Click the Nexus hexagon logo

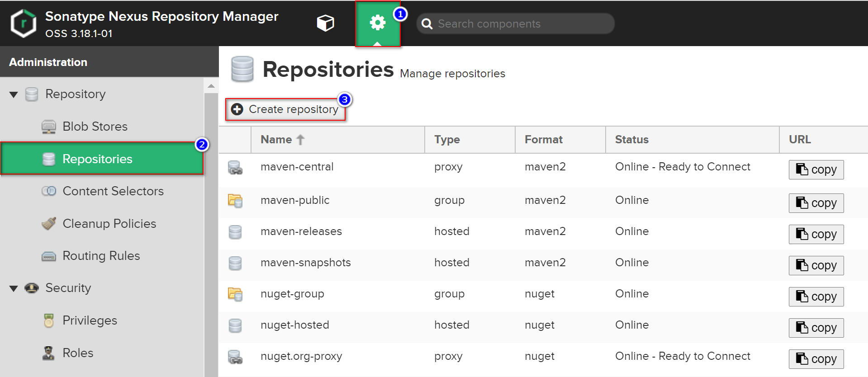24,24
